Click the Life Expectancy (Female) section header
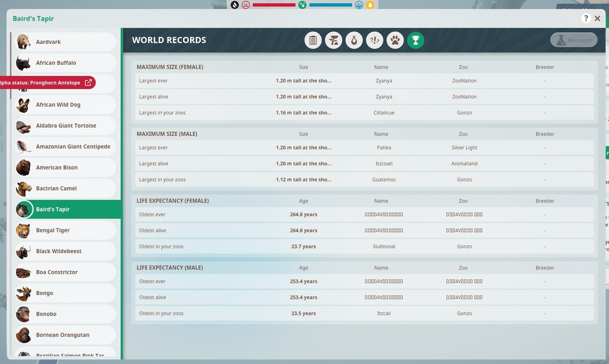This screenshot has width=609, height=364. coord(173,201)
